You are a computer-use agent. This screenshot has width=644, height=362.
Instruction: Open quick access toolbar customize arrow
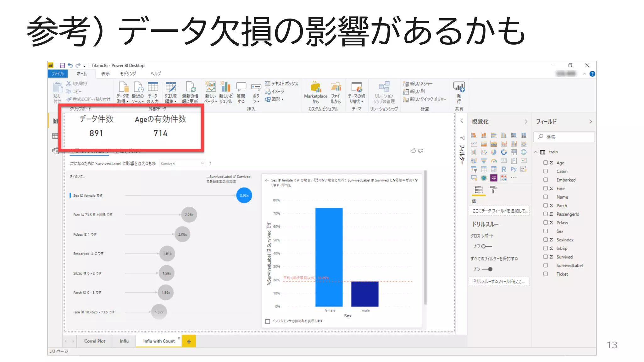(x=85, y=66)
